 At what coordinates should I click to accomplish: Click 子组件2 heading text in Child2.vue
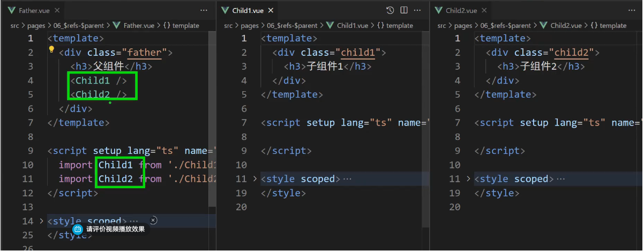538,67
